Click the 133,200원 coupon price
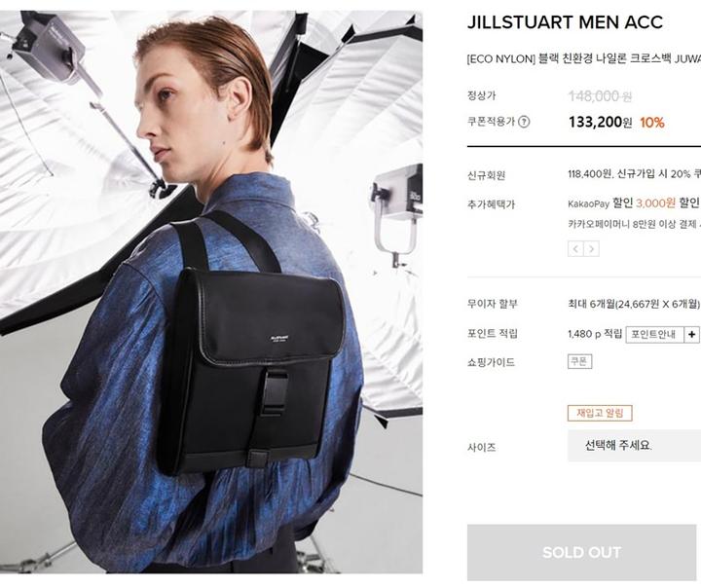 [x=601, y=122]
